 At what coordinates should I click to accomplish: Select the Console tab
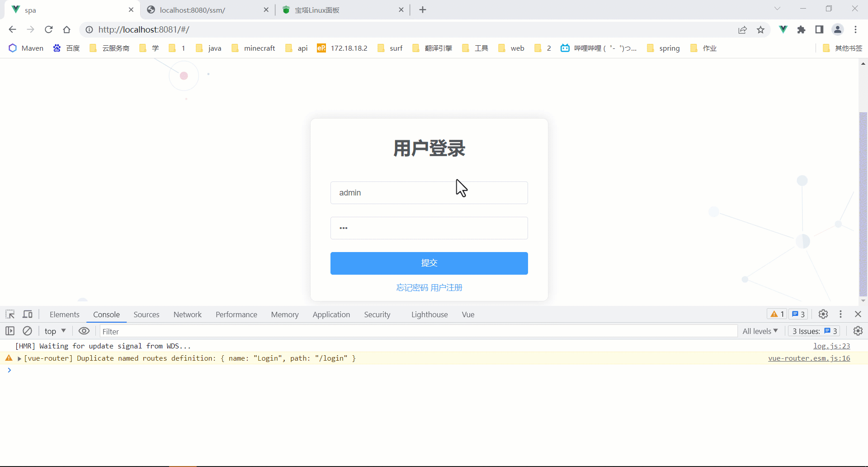pos(106,315)
